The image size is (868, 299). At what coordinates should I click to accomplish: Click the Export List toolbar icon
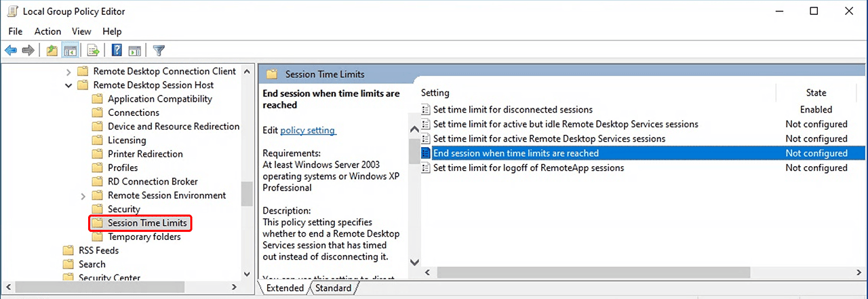coord(94,50)
